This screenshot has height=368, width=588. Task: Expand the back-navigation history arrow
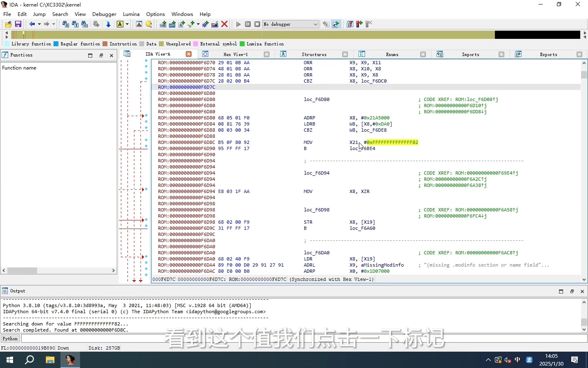tap(39, 25)
